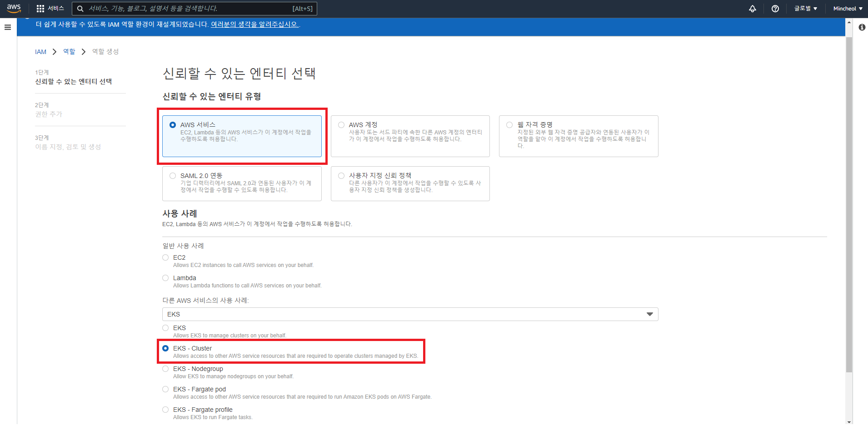The width and height of the screenshot is (868, 440).
Task: Open the 글로벌 region dropdown
Action: (x=806, y=9)
